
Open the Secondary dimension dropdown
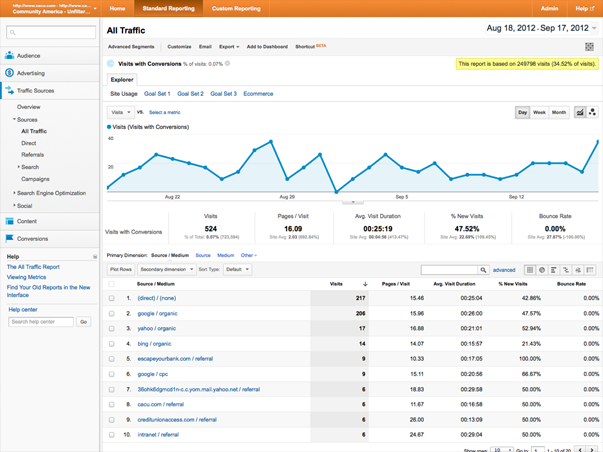[167, 269]
